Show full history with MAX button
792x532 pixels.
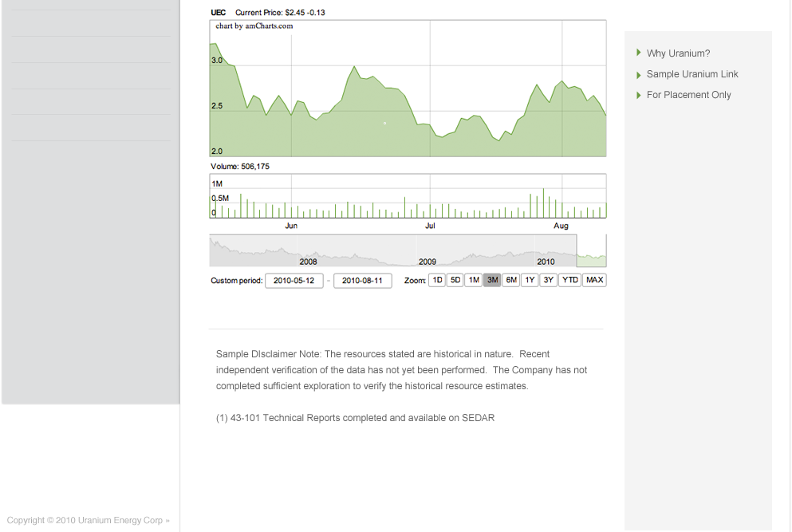tap(594, 280)
